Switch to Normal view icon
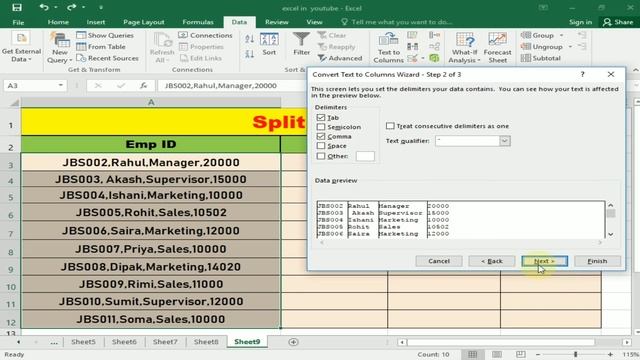The width and height of the screenshot is (640, 360). [472, 354]
